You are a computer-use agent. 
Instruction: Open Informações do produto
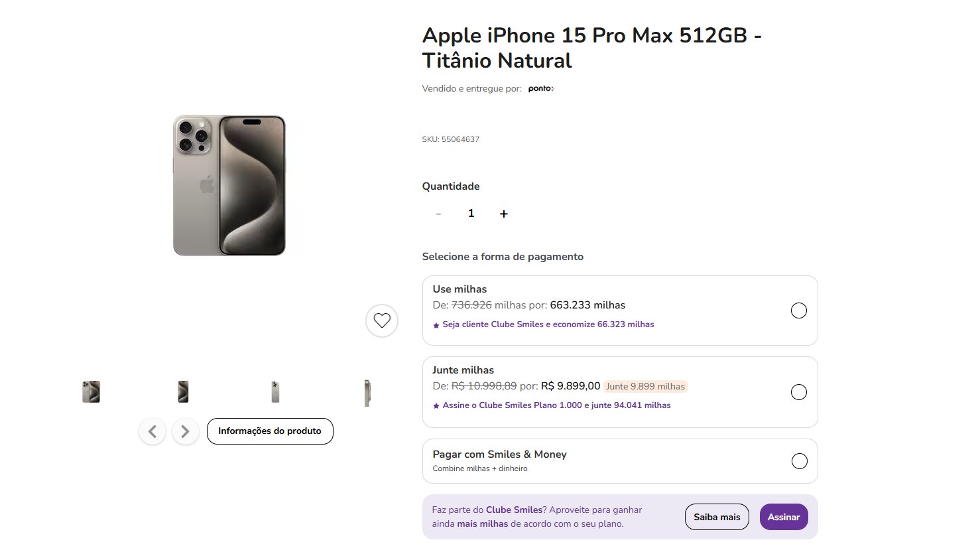click(270, 431)
